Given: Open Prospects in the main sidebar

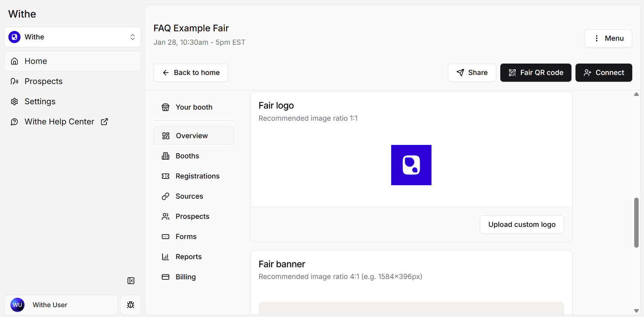Looking at the screenshot, I should pos(72,81).
